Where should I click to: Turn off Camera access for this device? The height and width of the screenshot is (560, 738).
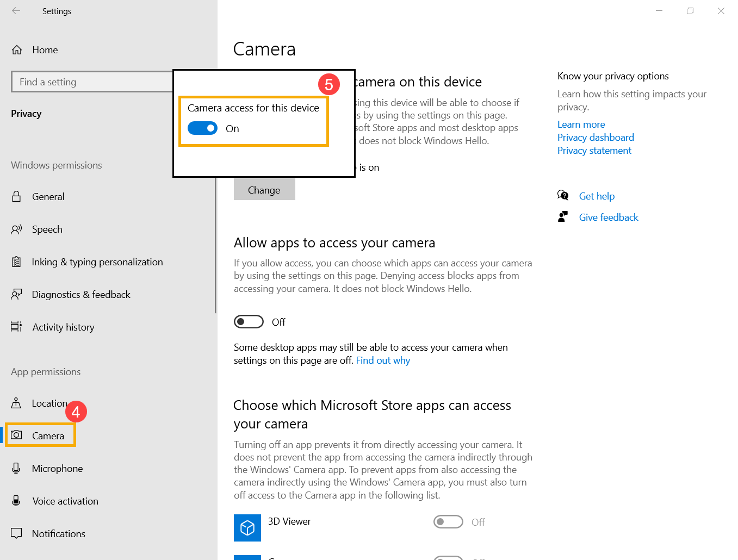point(203,128)
